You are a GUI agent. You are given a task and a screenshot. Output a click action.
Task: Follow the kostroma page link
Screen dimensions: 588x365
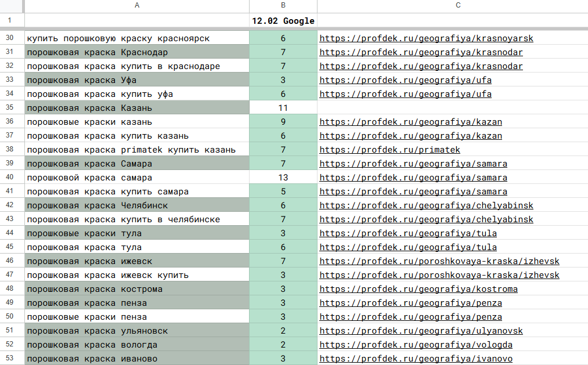(x=418, y=289)
